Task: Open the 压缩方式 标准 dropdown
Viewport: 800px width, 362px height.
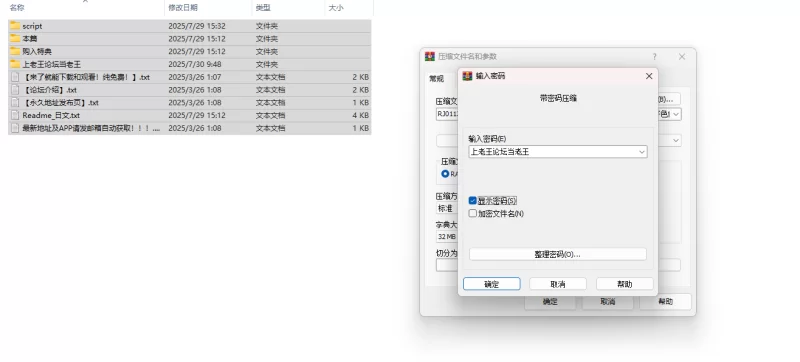Action: [446, 209]
